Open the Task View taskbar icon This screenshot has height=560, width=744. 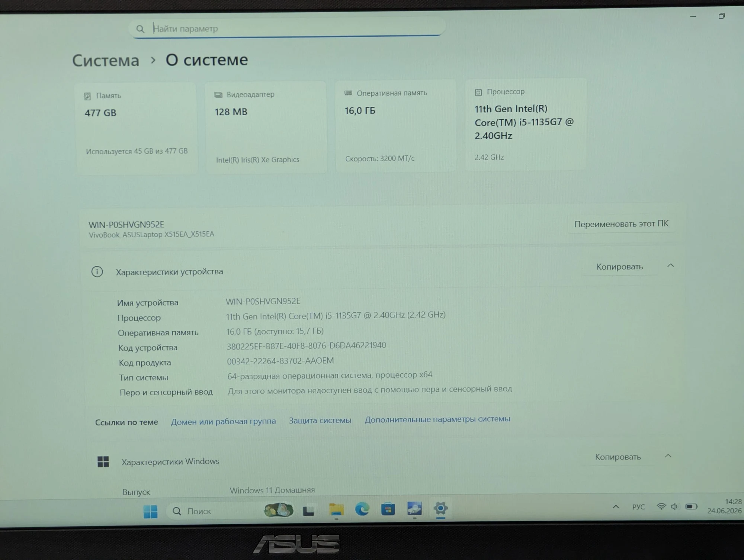308,511
